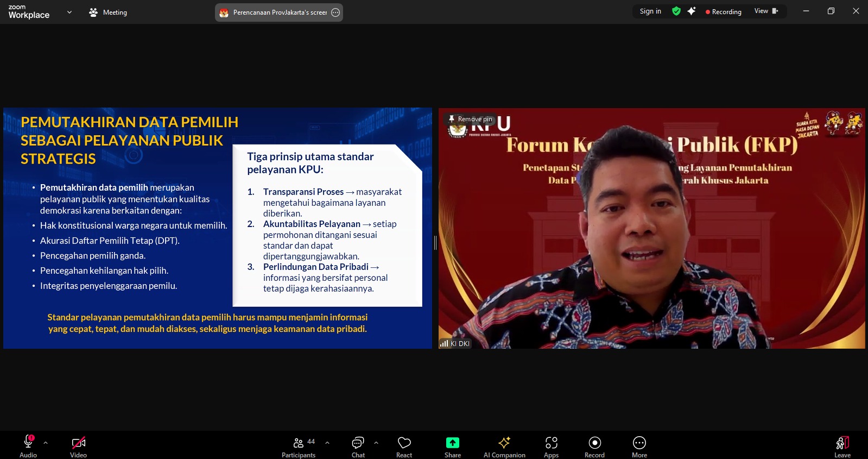This screenshot has height=459, width=868.
Task: Click bullet "Akurasi Daftar Pemilih Tetap (DPT)."
Action: 110,241
